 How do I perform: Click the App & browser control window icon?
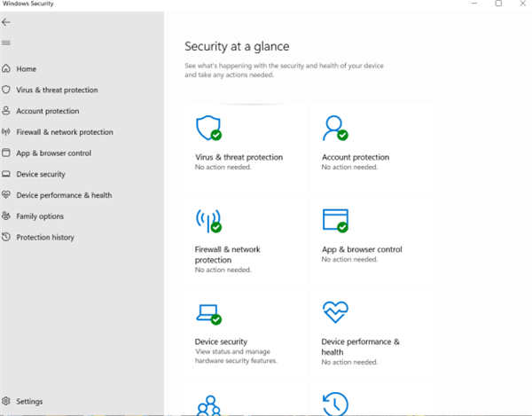tap(334, 221)
